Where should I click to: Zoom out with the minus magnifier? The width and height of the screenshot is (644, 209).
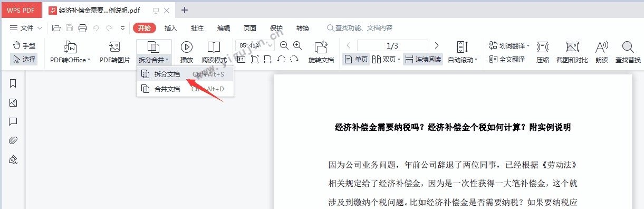click(x=284, y=46)
